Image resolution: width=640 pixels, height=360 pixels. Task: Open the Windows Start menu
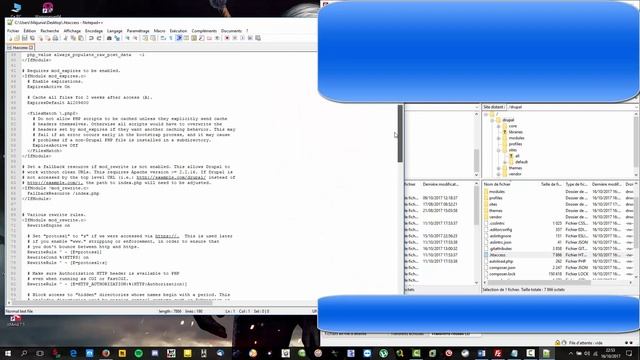click(x=8, y=353)
